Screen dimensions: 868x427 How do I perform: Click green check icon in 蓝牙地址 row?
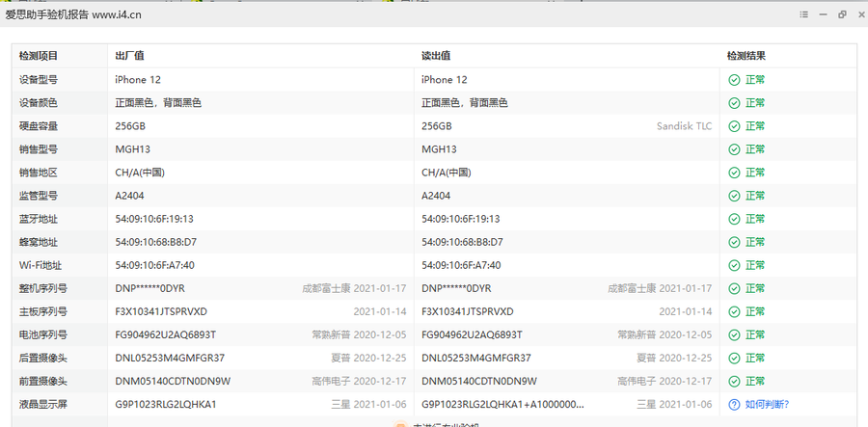point(734,219)
